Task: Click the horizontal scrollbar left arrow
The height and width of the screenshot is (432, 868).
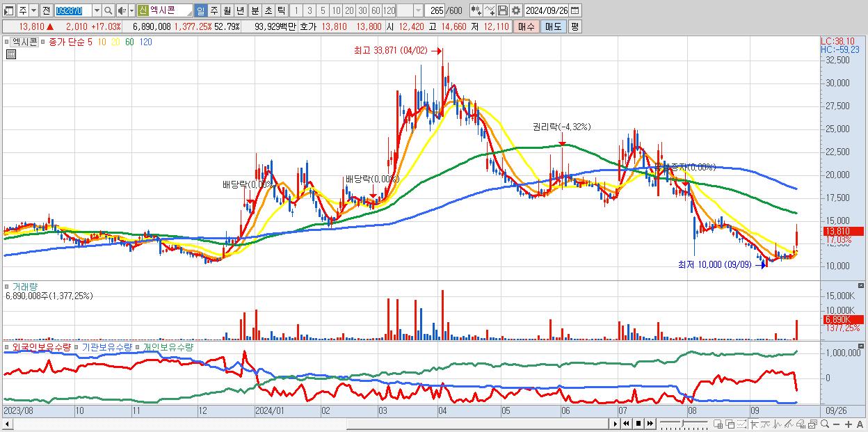Action: coord(7,424)
